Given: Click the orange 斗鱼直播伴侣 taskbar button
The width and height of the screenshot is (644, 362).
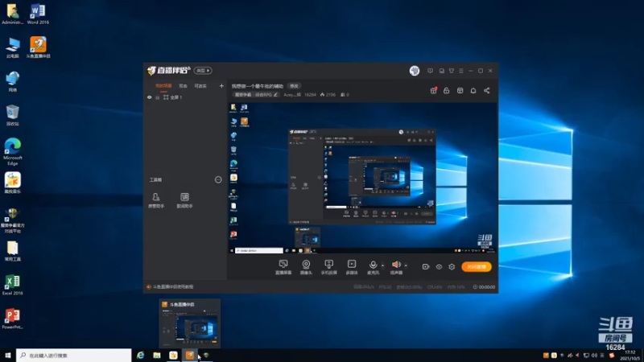Looking at the screenshot, I should pos(190,356).
